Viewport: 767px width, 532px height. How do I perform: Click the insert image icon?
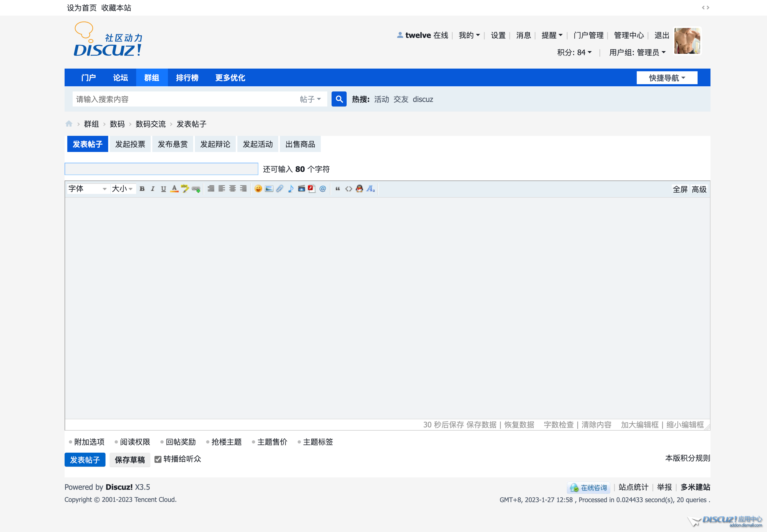point(269,189)
